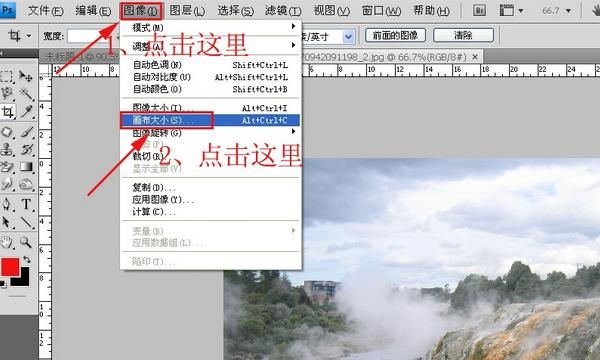
Task: Select the Move tool
Action: click(26, 76)
